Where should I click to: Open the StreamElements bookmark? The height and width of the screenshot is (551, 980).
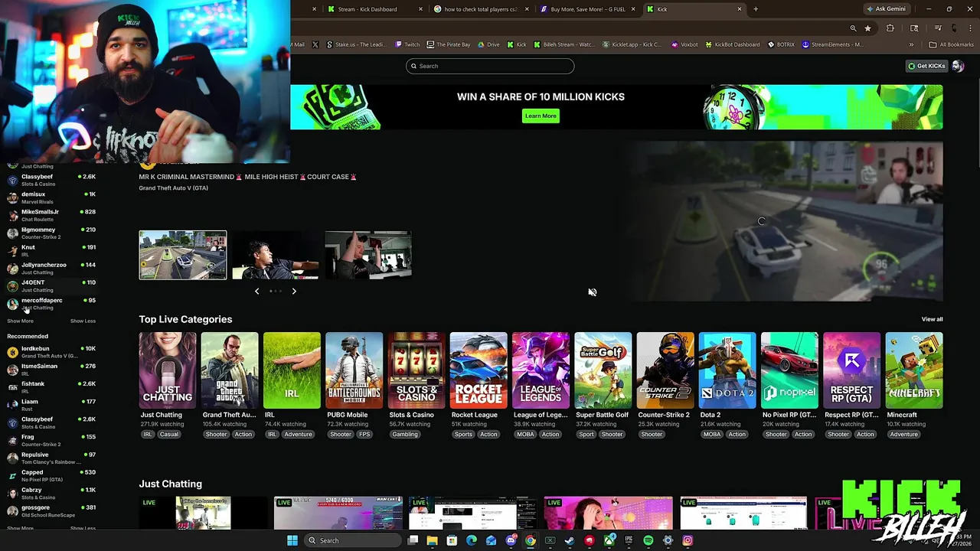point(833,44)
